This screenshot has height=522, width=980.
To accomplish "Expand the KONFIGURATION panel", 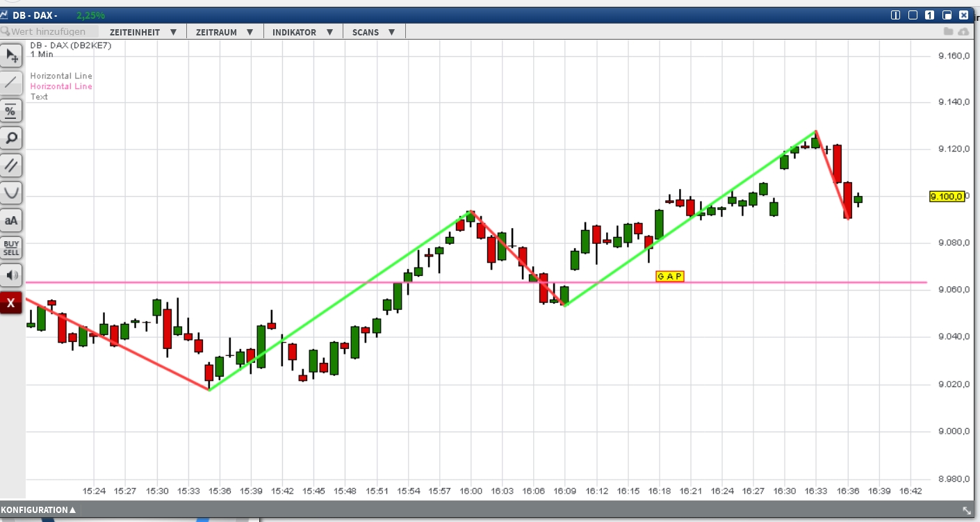I will point(38,509).
